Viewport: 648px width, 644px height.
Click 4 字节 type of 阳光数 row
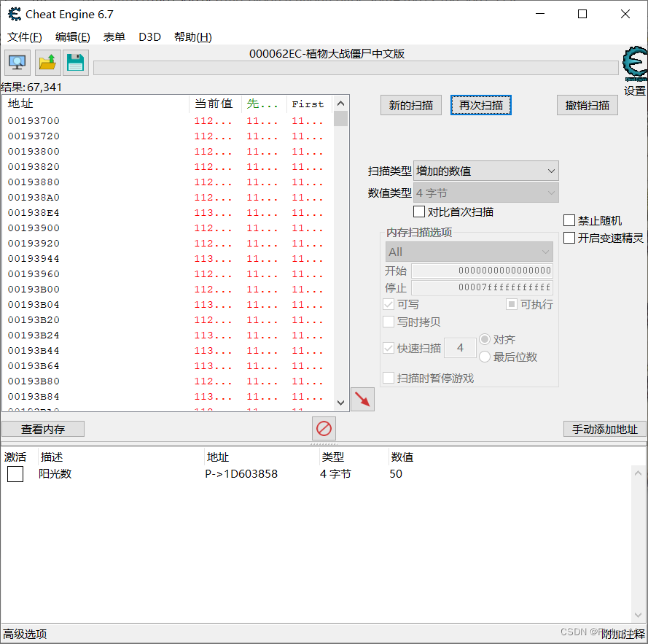tap(335, 473)
